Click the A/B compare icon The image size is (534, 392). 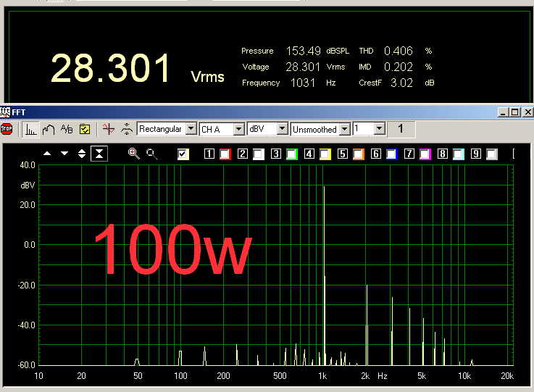pyautogui.click(x=67, y=129)
